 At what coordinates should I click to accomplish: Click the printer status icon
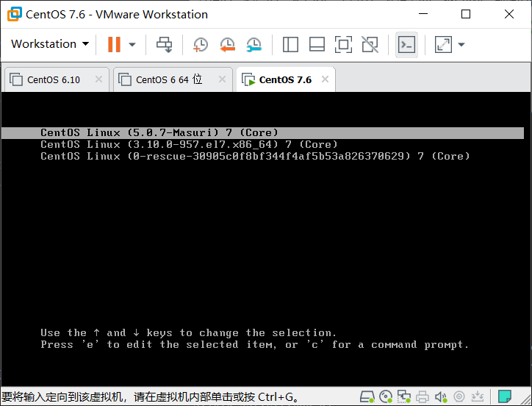(x=423, y=396)
